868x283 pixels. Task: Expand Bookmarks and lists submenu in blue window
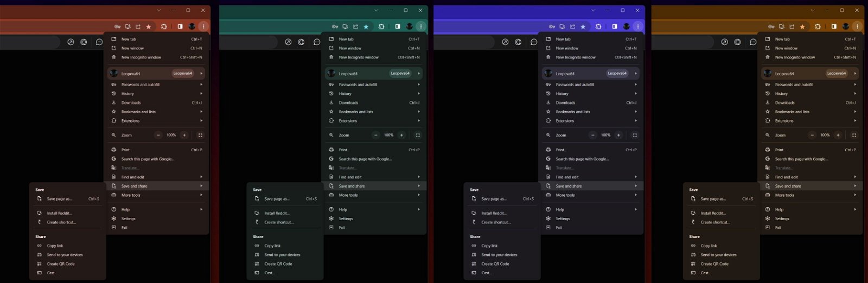click(x=591, y=112)
